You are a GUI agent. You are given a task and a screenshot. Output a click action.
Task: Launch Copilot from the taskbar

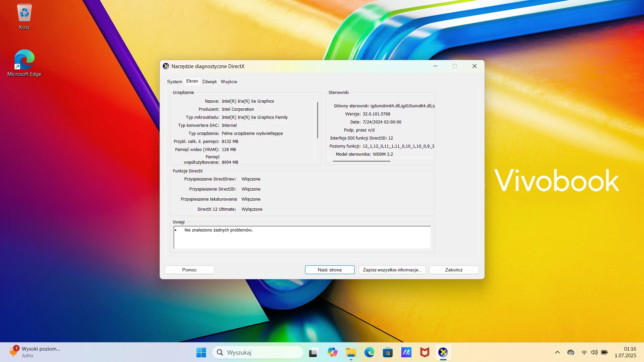pos(332,352)
